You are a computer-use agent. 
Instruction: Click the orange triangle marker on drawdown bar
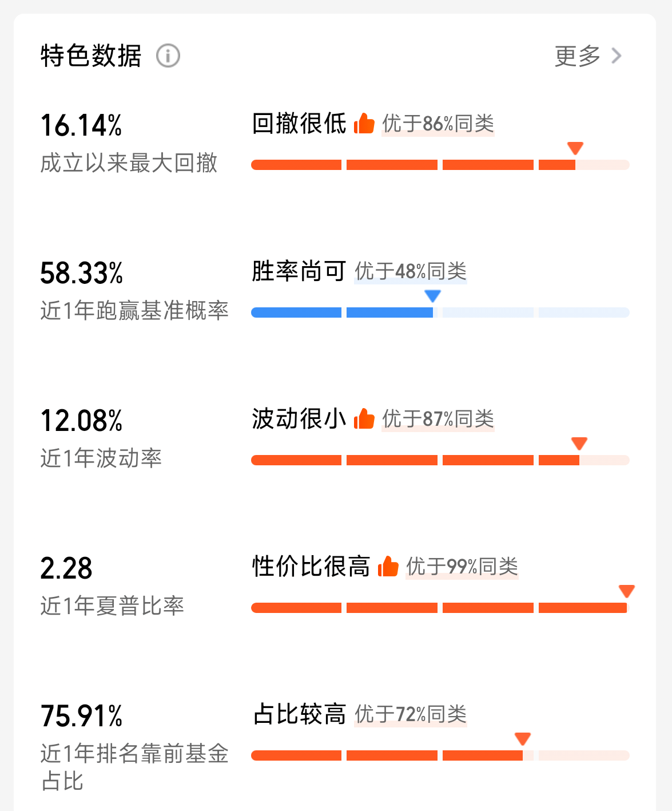[x=575, y=148]
